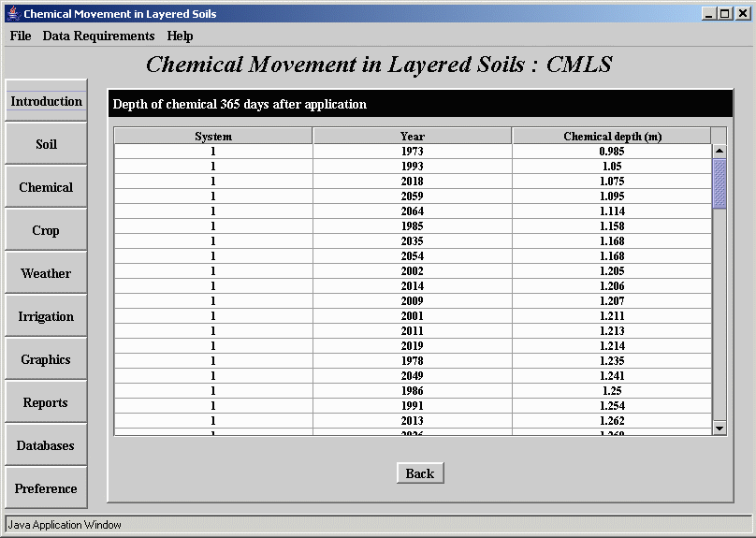Click the 1.075 chemical depth value

point(612,182)
